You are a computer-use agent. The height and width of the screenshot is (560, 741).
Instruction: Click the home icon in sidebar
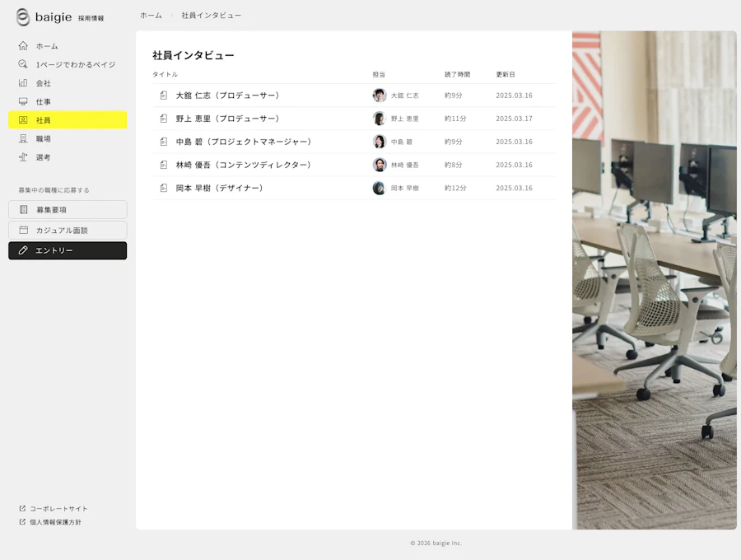pyautogui.click(x=23, y=46)
